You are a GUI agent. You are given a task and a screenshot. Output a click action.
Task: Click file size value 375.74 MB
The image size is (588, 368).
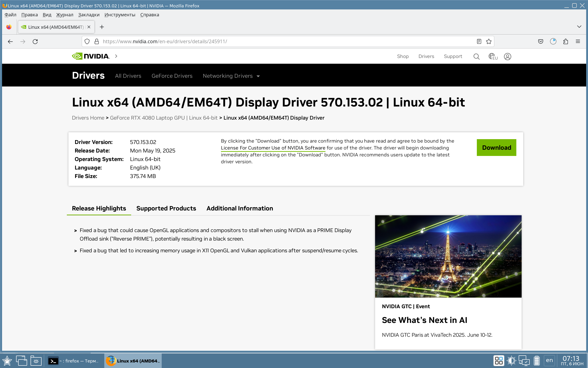[143, 176]
